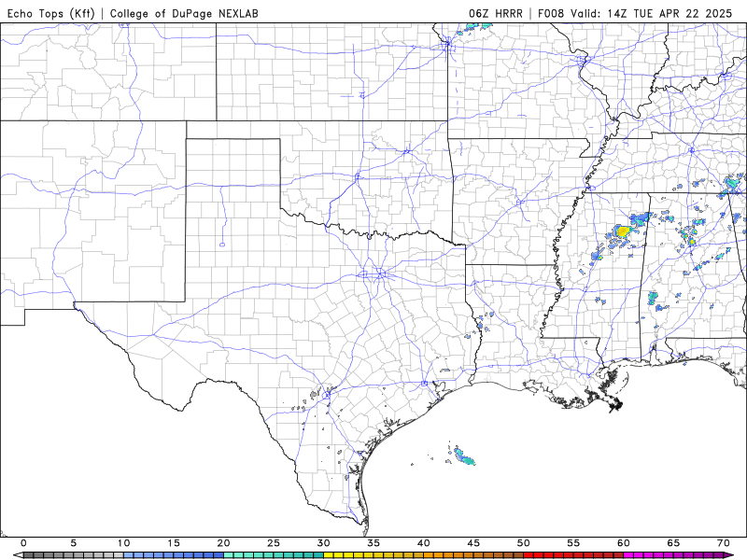
Task: Click the 'College of DuPage NEXLAB' label
Action: click(184, 13)
